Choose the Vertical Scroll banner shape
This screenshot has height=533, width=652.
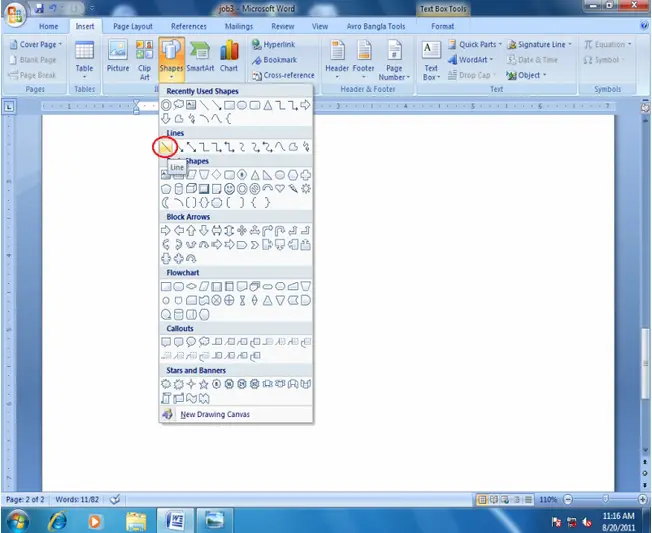point(165,398)
